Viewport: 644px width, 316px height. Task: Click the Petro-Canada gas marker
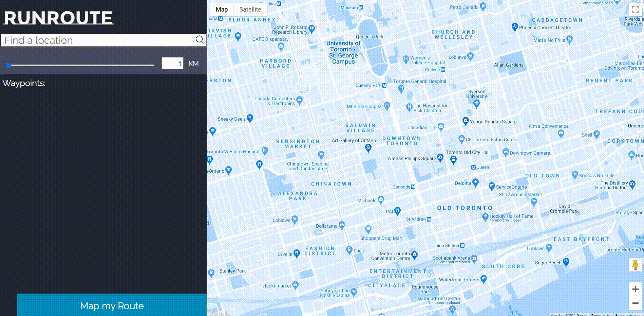click(483, 6)
